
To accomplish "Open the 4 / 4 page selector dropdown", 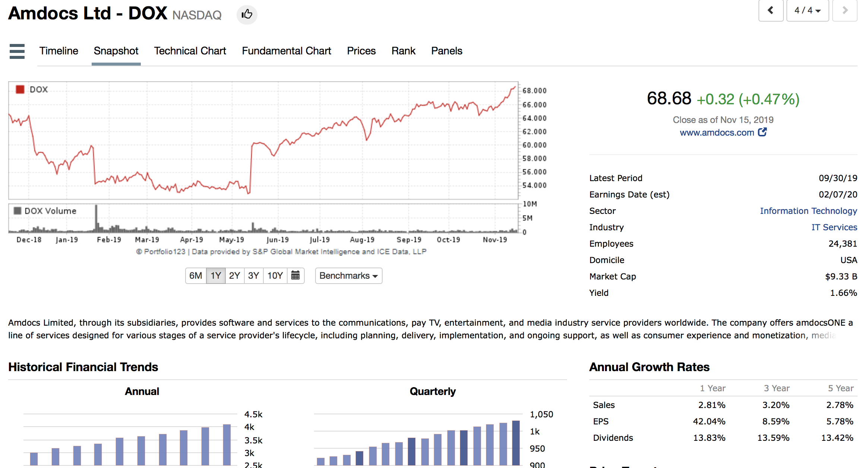I will coord(807,10).
